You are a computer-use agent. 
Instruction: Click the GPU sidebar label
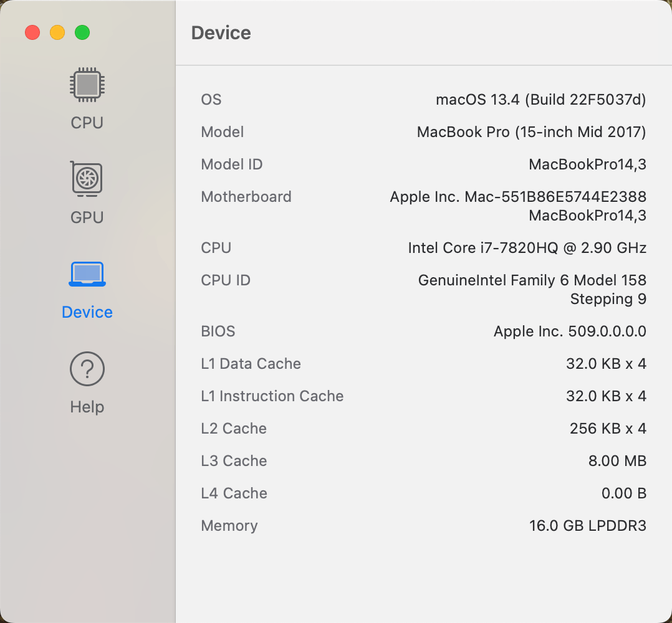[x=87, y=217]
